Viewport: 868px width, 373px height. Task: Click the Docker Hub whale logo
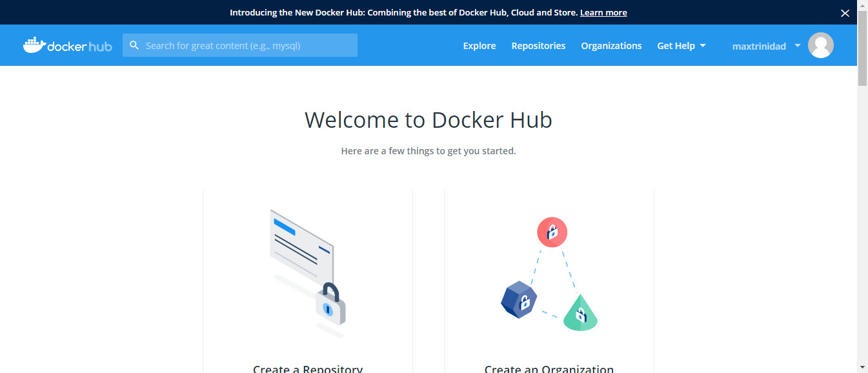pos(68,45)
